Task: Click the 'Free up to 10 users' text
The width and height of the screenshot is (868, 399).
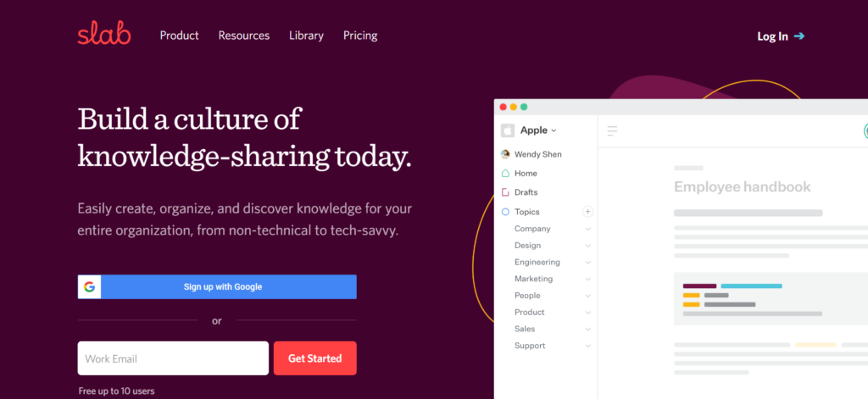Action: [116, 391]
